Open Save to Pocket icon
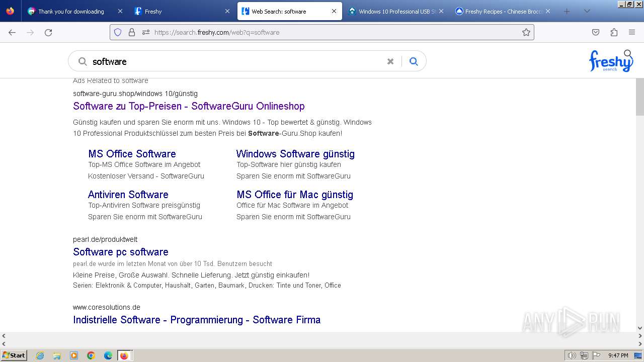Viewport: 644px width, 362px height. click(x=596, y=32)
